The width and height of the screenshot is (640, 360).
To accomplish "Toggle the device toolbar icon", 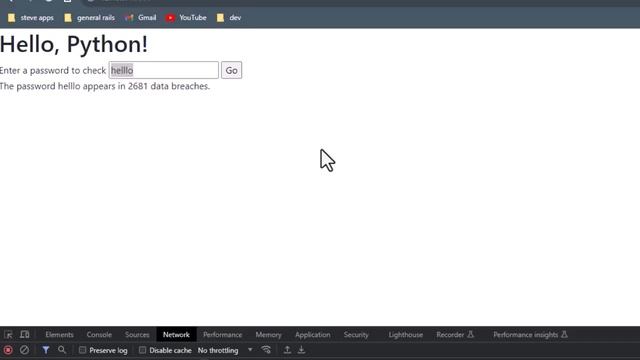I will [24, 335].
